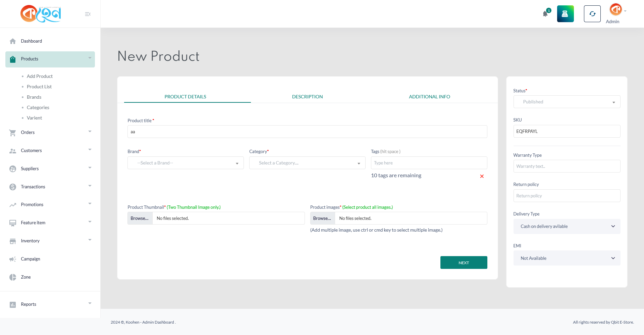Click the Orders shopping cart icon
This screenshot has width=644, height=335.
[13, 133]
